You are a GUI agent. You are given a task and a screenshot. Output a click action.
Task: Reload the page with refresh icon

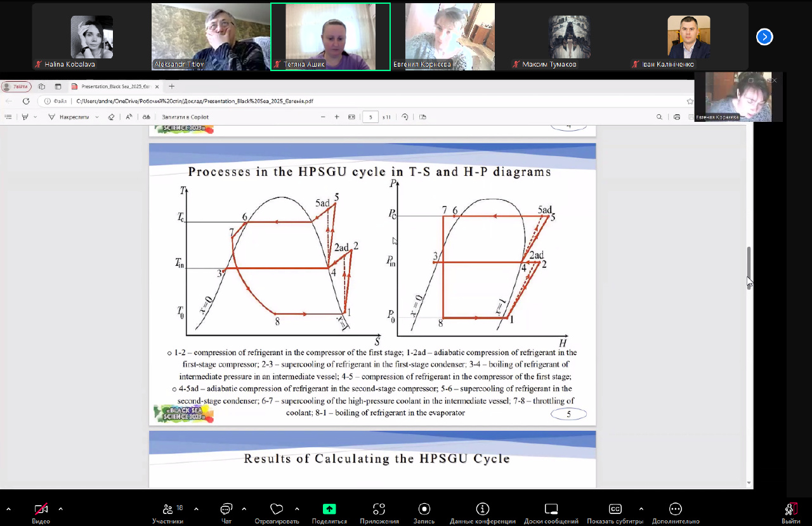(x=26, y=101)
